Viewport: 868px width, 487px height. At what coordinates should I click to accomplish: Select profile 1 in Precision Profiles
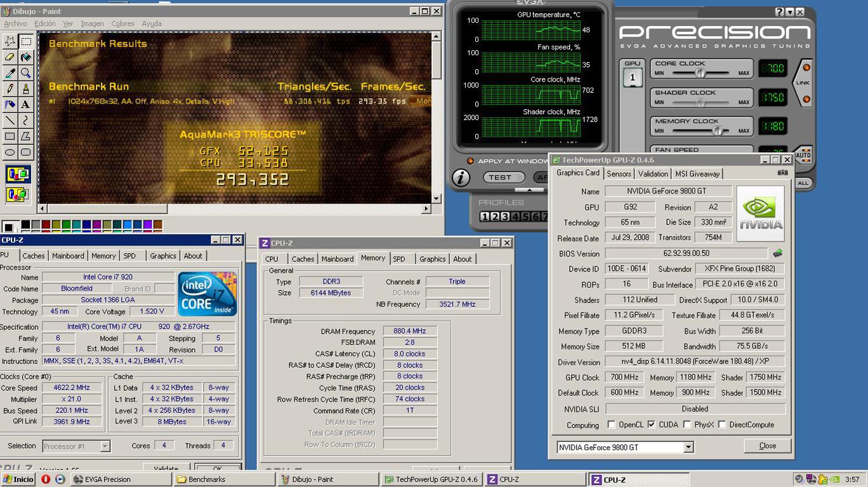[x=485, y=217]
